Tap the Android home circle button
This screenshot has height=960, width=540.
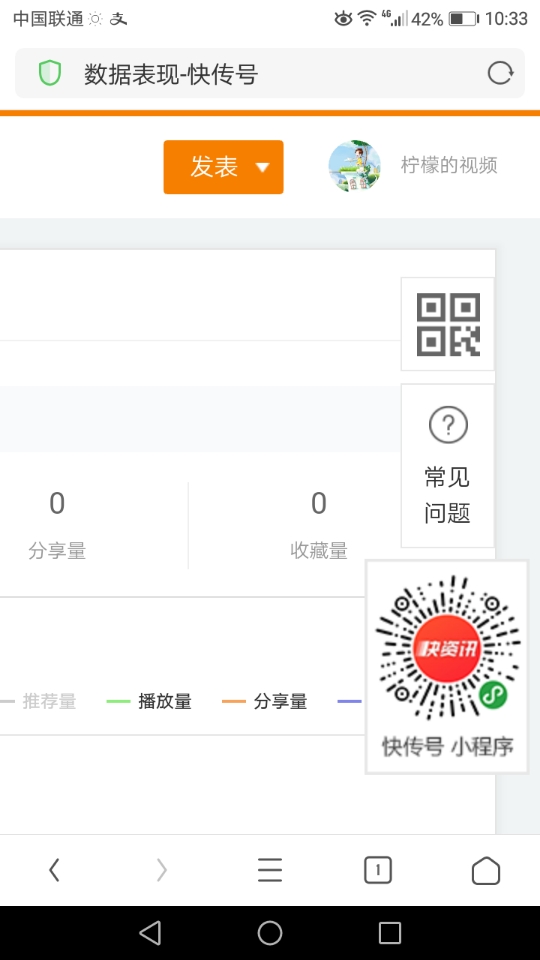(270, 933)
